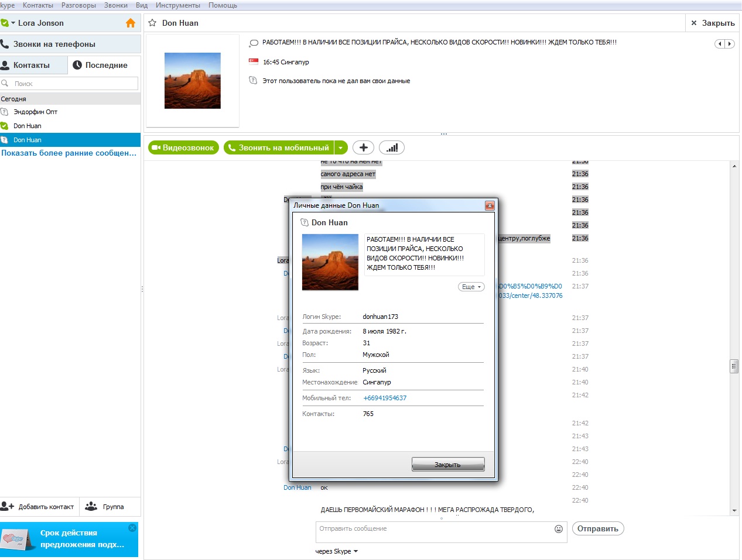This screenshot has height=560, width=742.
Task: Click the chat scrollbar thumb
Action: [734, 366]
